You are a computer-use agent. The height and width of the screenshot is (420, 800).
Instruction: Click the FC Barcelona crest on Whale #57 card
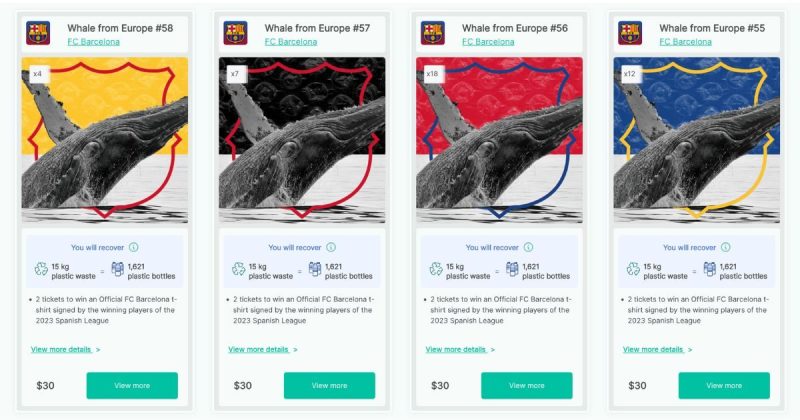click(236, 33)
